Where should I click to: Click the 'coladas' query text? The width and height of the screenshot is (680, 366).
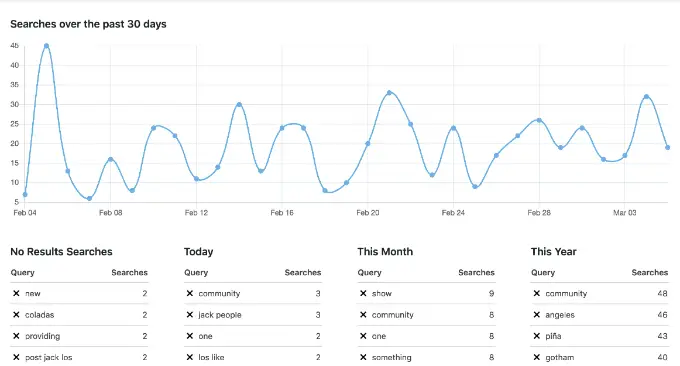click(39, 315)
